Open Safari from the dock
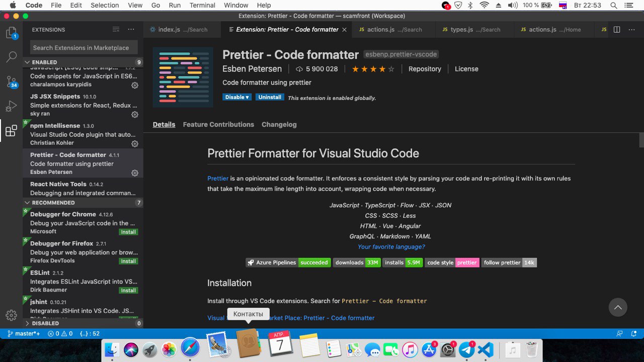The height and width of the screenshot is (362, 644). click(191, 348)
